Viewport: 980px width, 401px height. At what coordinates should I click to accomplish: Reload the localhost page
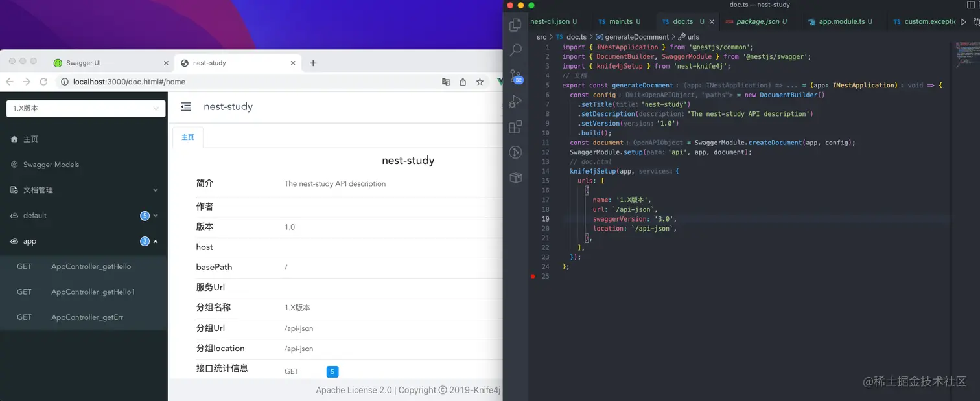43,82
